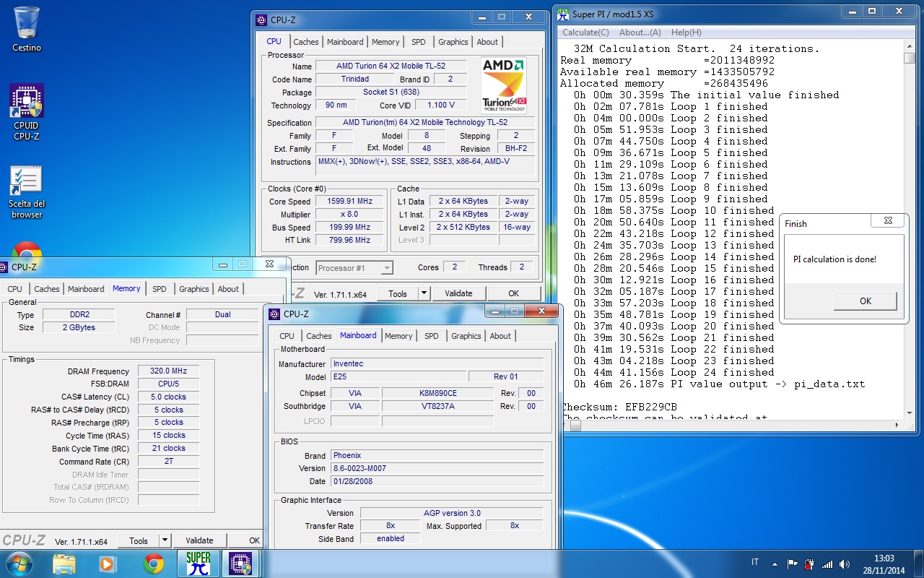Click Super PI scrollbar up arrow
Screen dimensions: 924x578
(909, 46)
